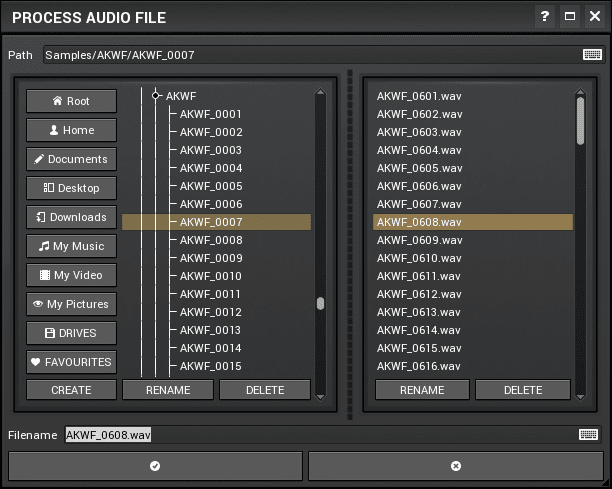Screen dimensions: 612x489
Task: Collapse the AKWF parent folder node
Action: [x=156, y=96]
